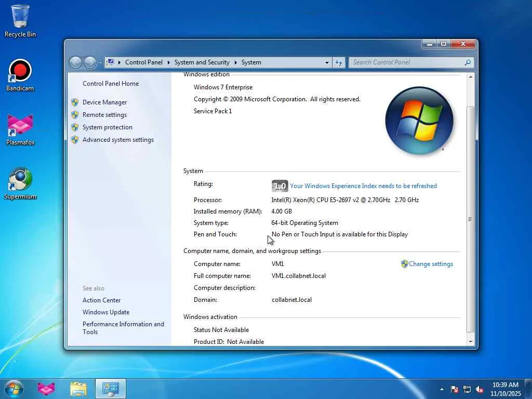532x399 pixels.
Task: Open Performance Information and Tools
Action: pos(123,328)
